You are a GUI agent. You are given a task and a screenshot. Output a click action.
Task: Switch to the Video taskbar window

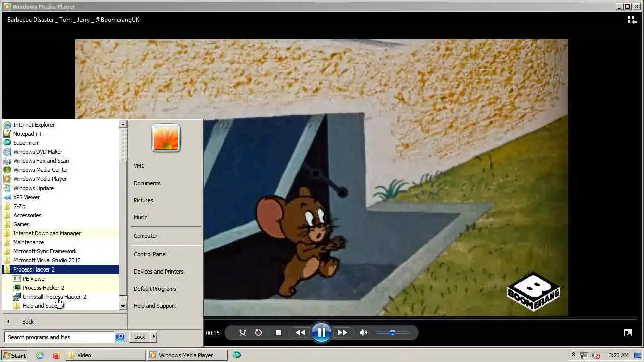pyautogui.click(x=106, y=355)
